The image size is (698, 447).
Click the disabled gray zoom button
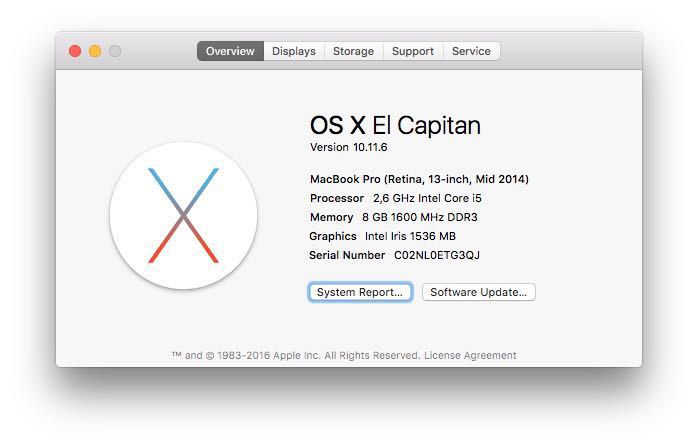115,51
